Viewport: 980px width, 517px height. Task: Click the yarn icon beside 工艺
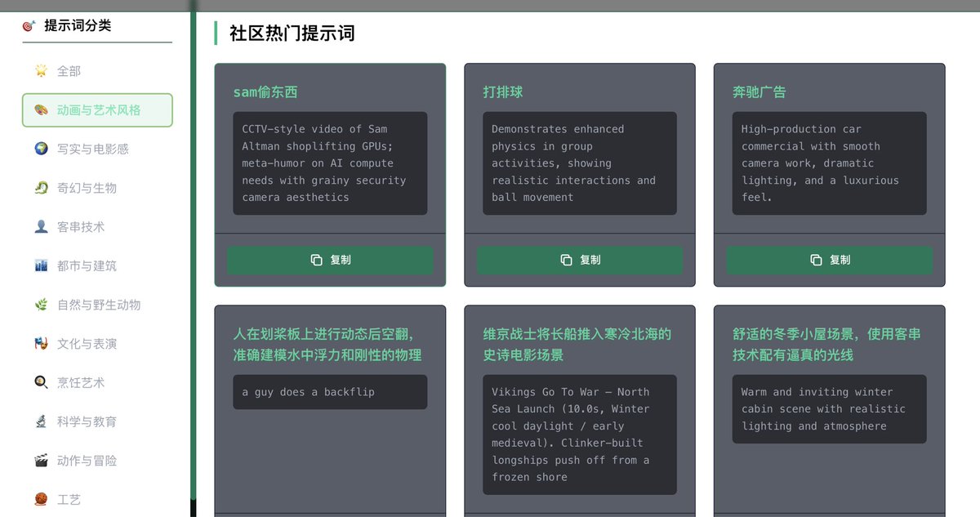click(41, 499)
